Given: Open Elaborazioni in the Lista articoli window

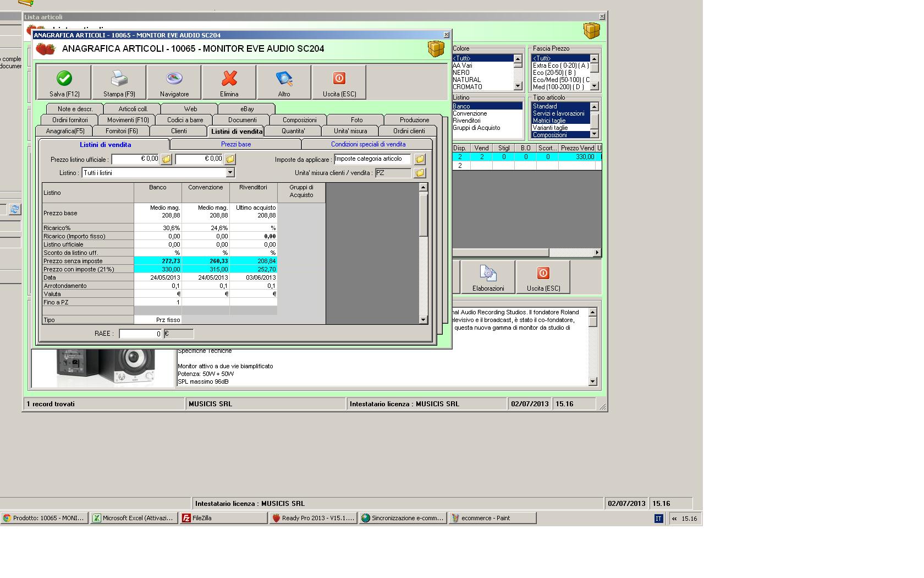Looking at the screenshot, I should click(x=488, y=277).
